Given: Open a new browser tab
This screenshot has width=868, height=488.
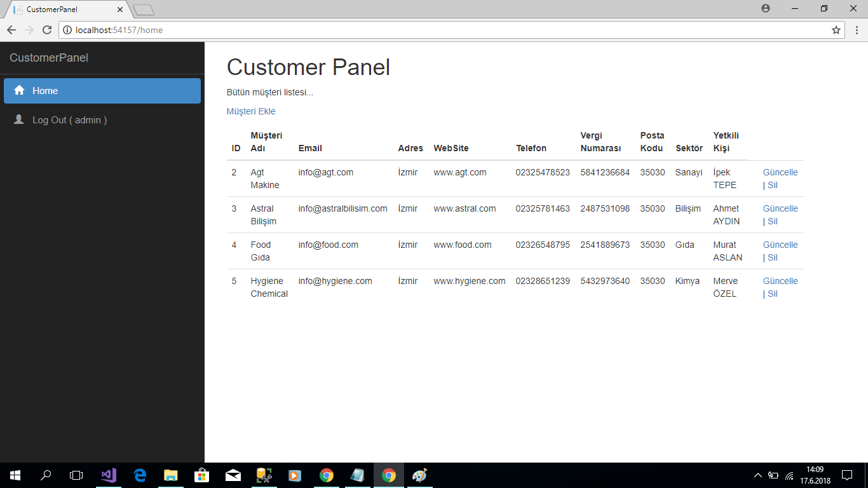Looking at the screenshot, I should [x=143, y=10].
